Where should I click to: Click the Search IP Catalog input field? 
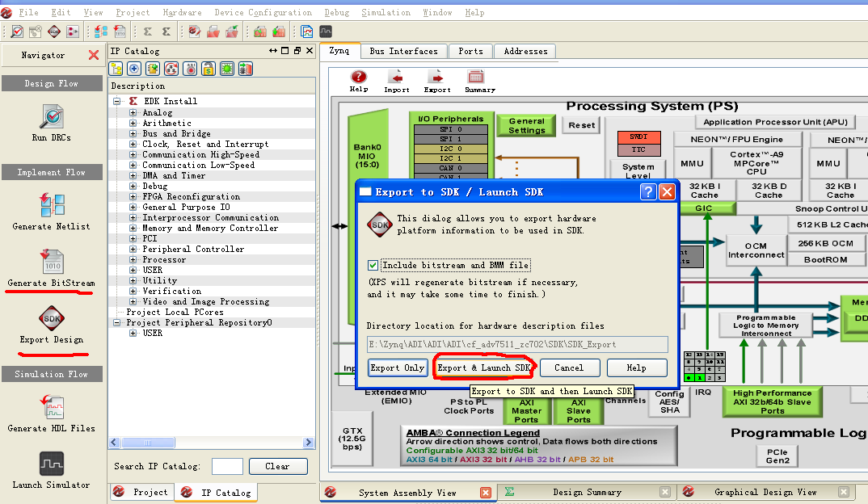[x=227, y=466]
